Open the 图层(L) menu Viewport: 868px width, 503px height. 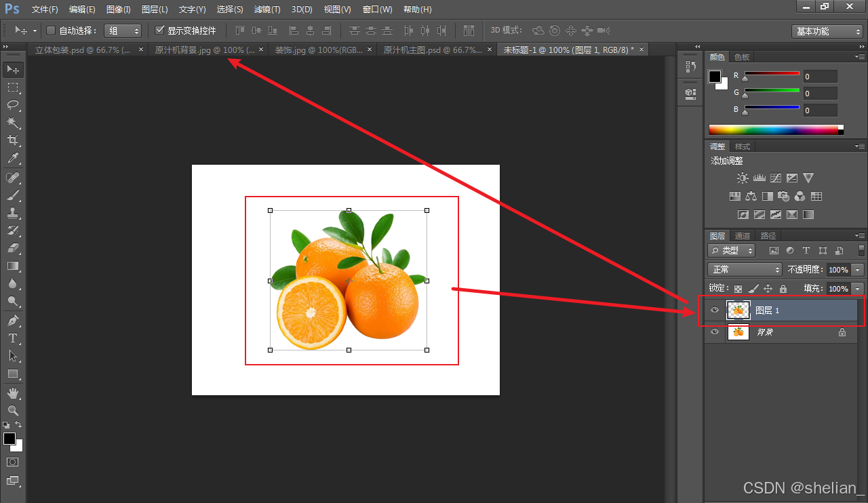click(x=155, y=9)
